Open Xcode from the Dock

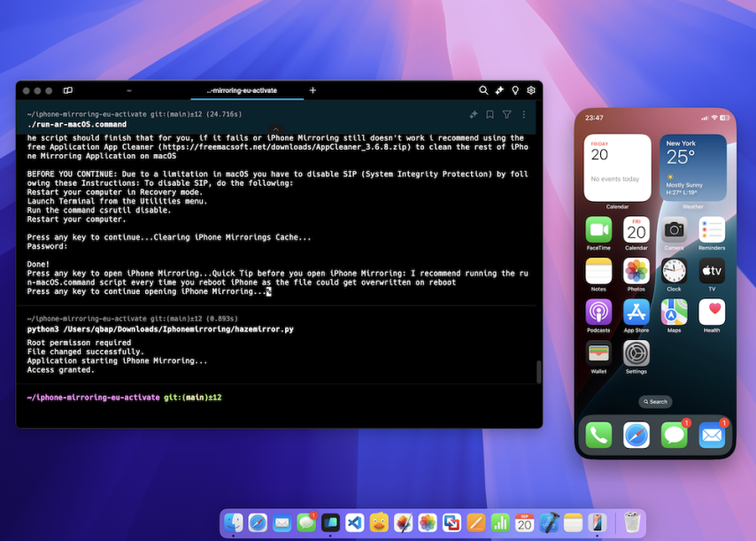pos(549,522)
